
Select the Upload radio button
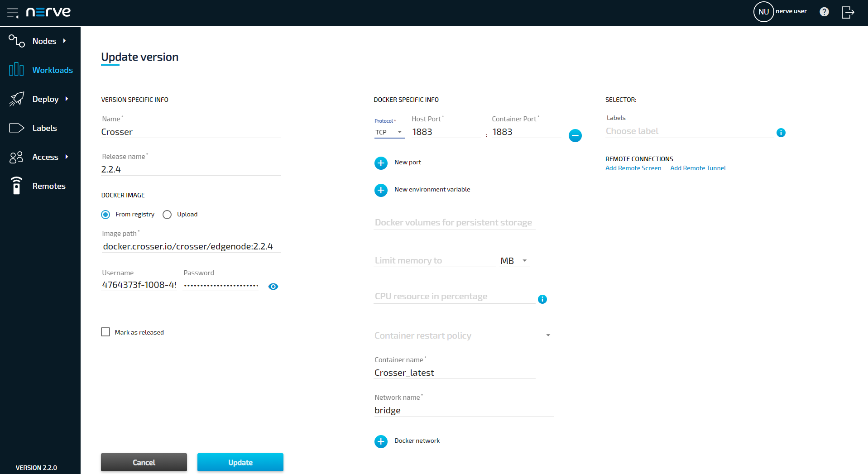point(167,215)
